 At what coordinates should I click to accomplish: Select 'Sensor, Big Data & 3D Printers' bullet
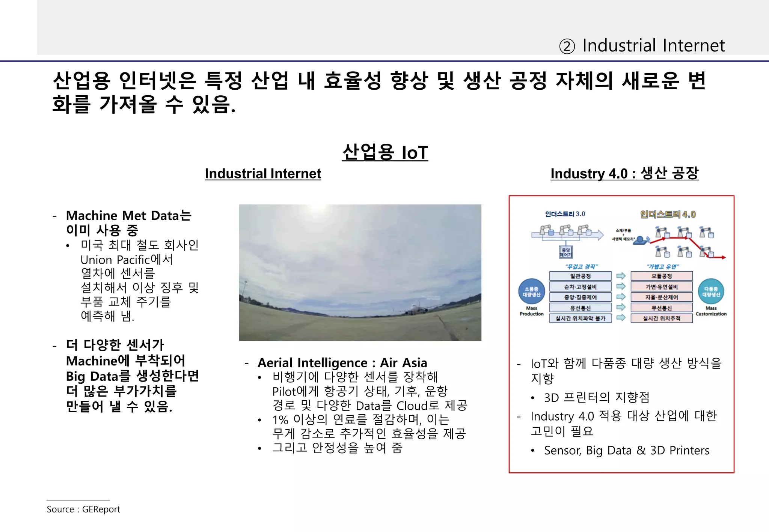[x=627, y=450]
